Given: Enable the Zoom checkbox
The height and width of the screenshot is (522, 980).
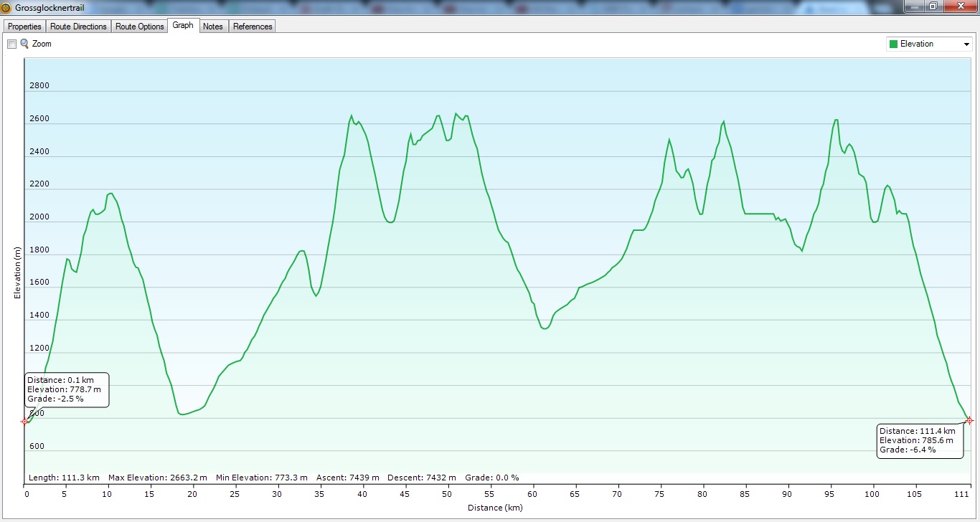Looking at the screenshot, I should point(11,44).
